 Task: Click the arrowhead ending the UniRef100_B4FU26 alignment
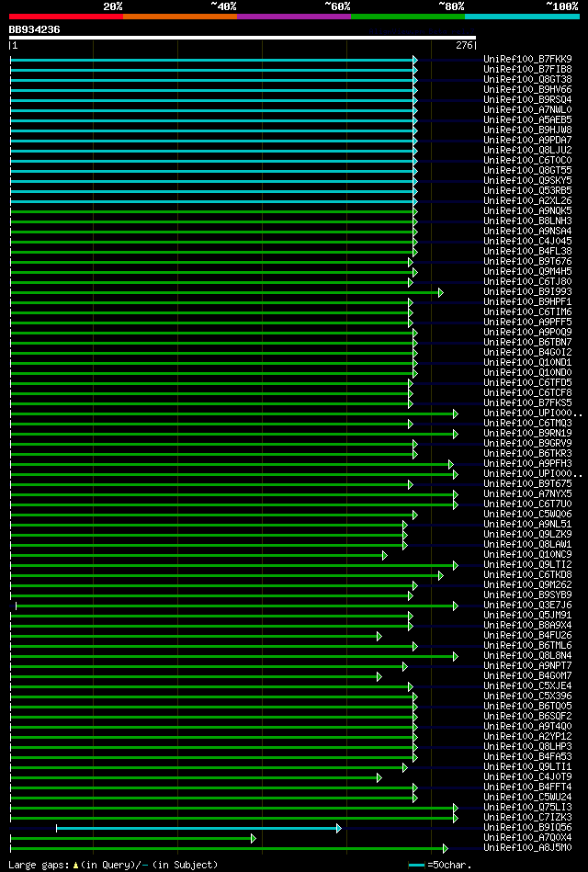[x=379, y=636]
